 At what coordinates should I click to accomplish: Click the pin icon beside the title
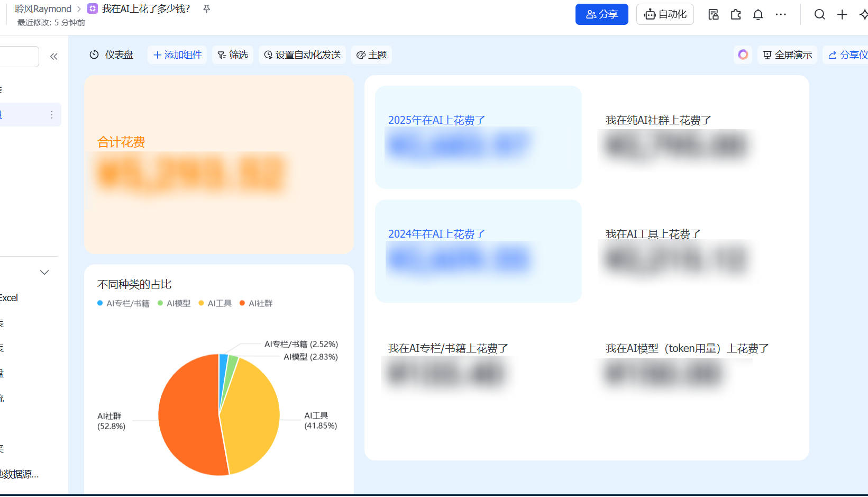(x=207, y=9)
